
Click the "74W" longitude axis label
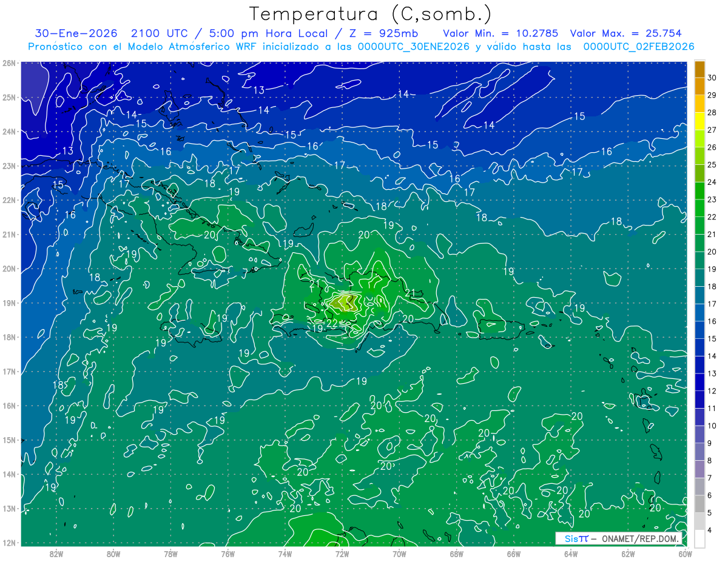coord(285,554)
